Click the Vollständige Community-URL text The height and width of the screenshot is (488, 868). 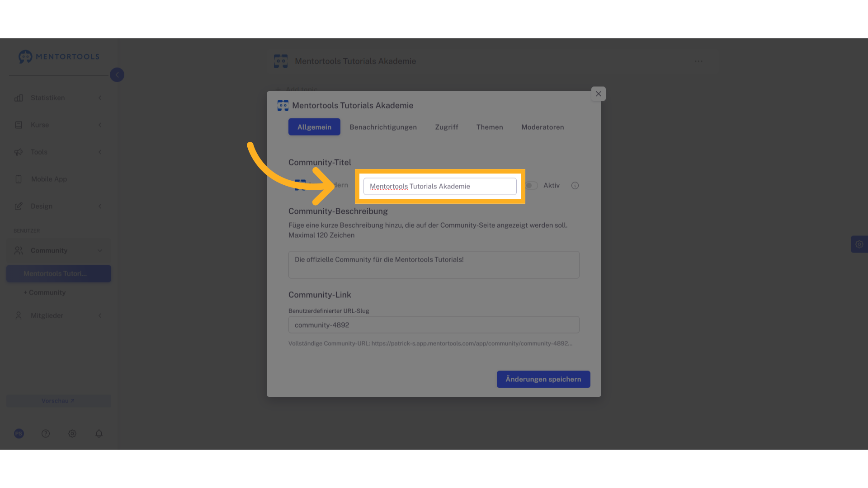[430, 343]
